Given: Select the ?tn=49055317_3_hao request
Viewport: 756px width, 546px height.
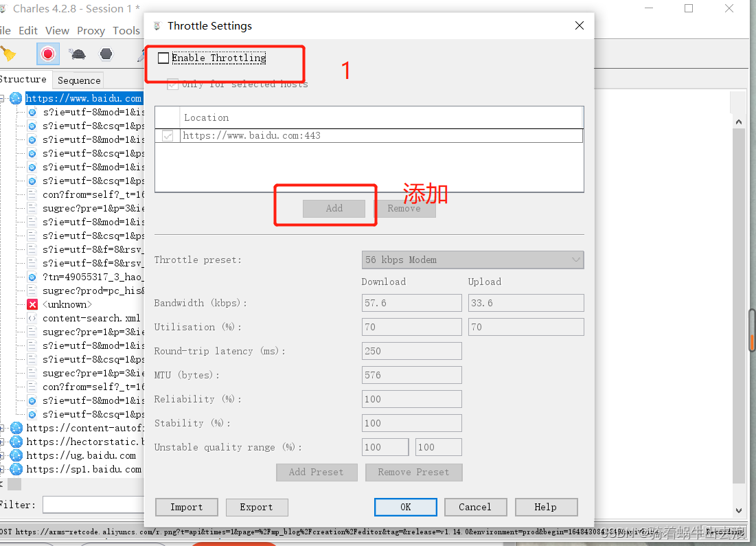Looking at the screenshot, I should (x=93, y=277).
